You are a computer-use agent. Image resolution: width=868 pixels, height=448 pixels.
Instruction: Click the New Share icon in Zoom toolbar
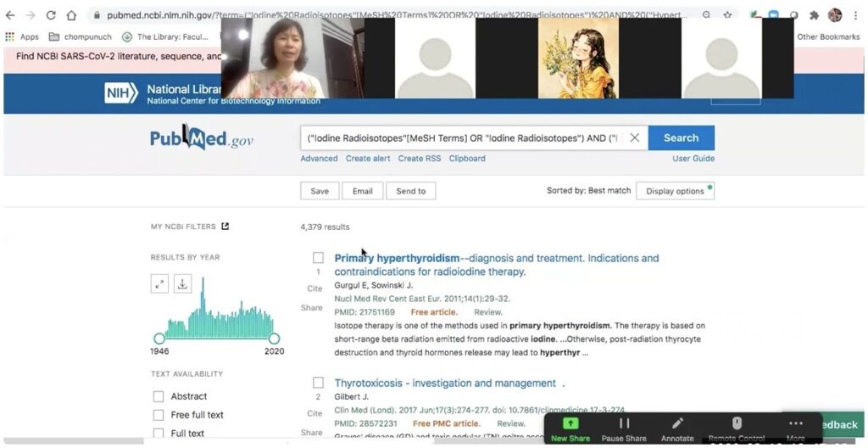click(x=570, y=423)
